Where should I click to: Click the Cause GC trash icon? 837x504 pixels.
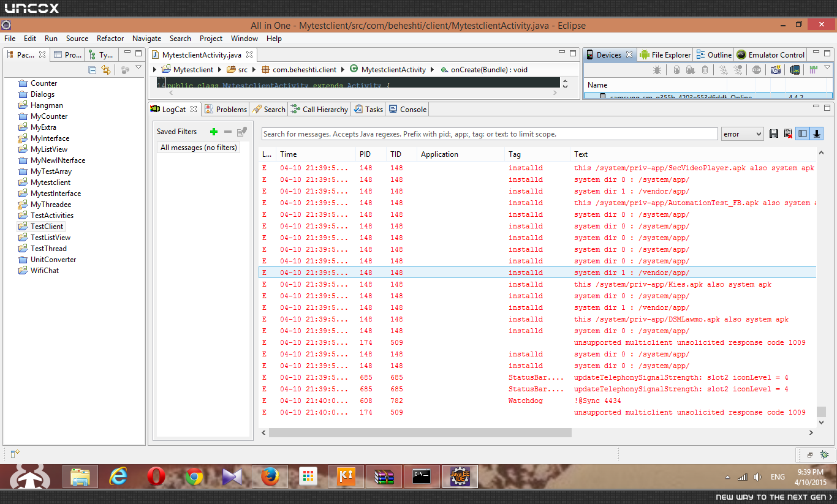[705, 70]
